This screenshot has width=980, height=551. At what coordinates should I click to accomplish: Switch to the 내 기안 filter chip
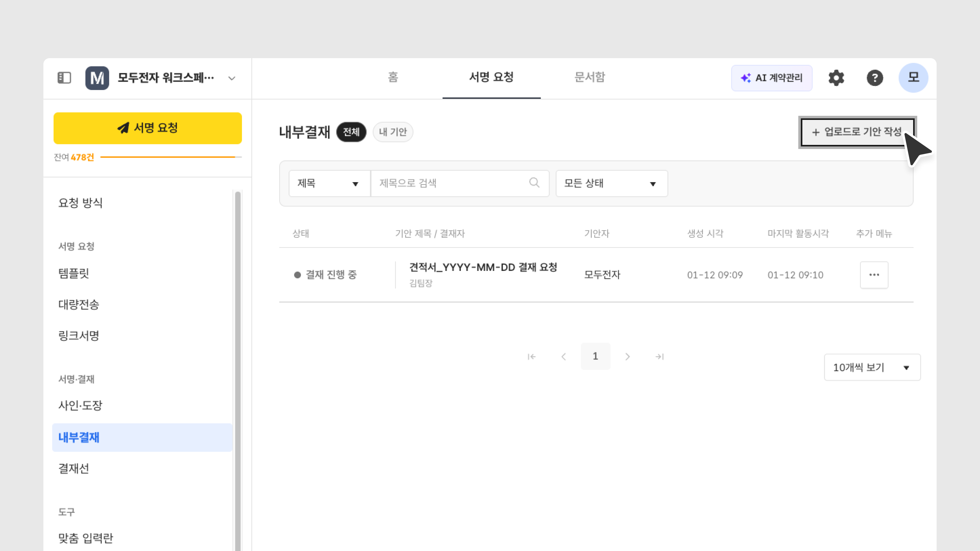pos(393,132)
